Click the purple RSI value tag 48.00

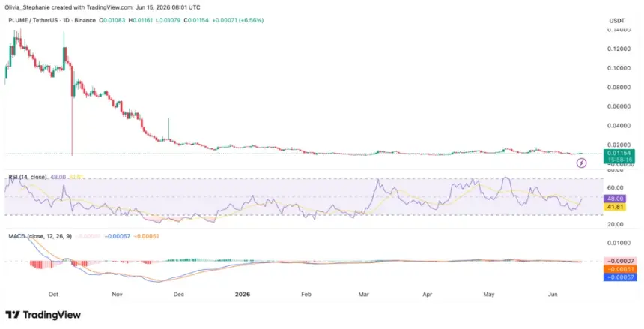(615, 198)
